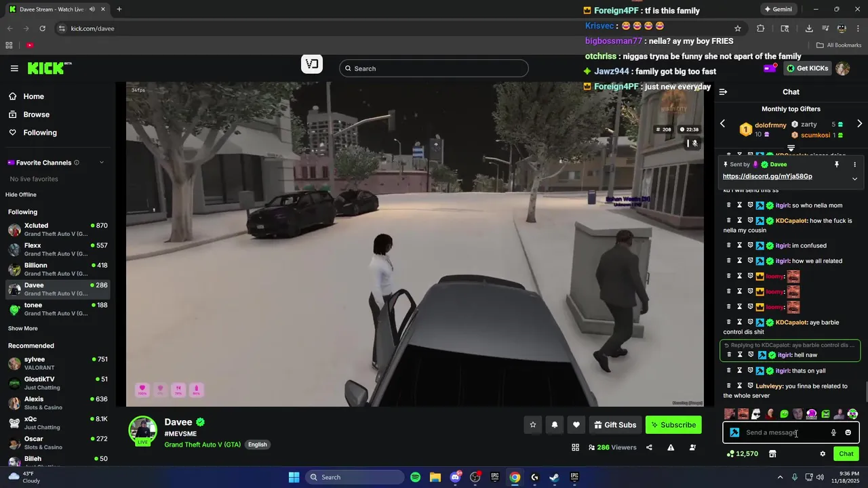Open a new Chrome tab
The width and height of the screenshot is (868, 488).
[119, 9]
